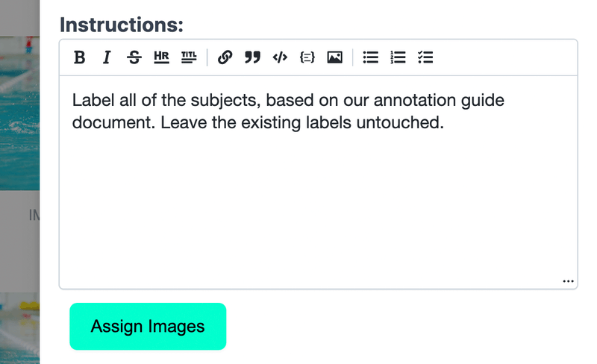Insert a horizontal rule (HR)
This screenshot has width=597, height=364.
click(x=161, y=57)
